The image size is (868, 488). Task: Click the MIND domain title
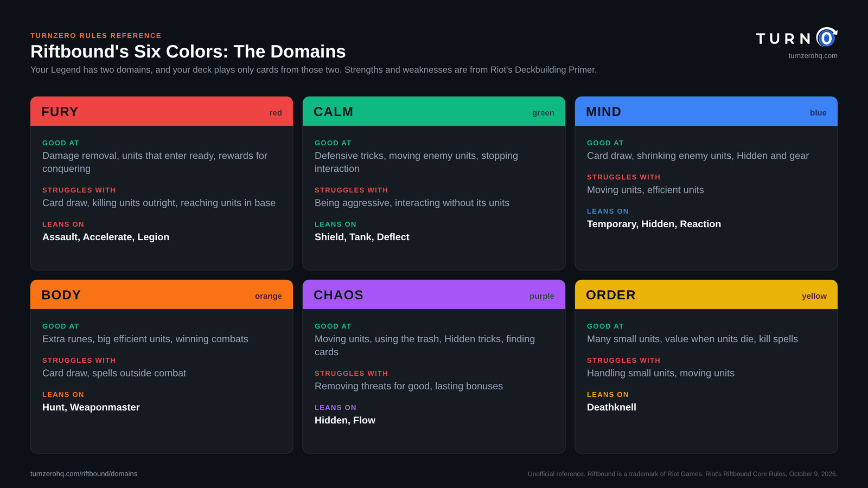[x=603, y=112]
